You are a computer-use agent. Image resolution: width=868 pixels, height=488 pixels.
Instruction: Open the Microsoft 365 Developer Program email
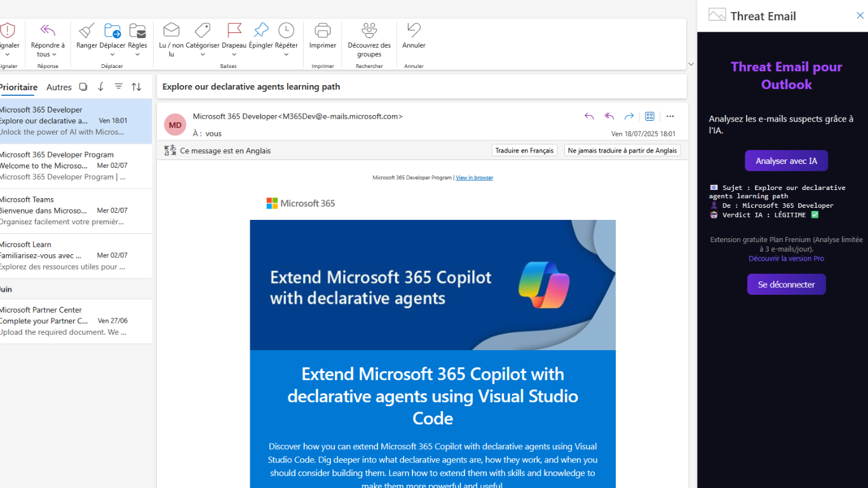tap(76, 166)
